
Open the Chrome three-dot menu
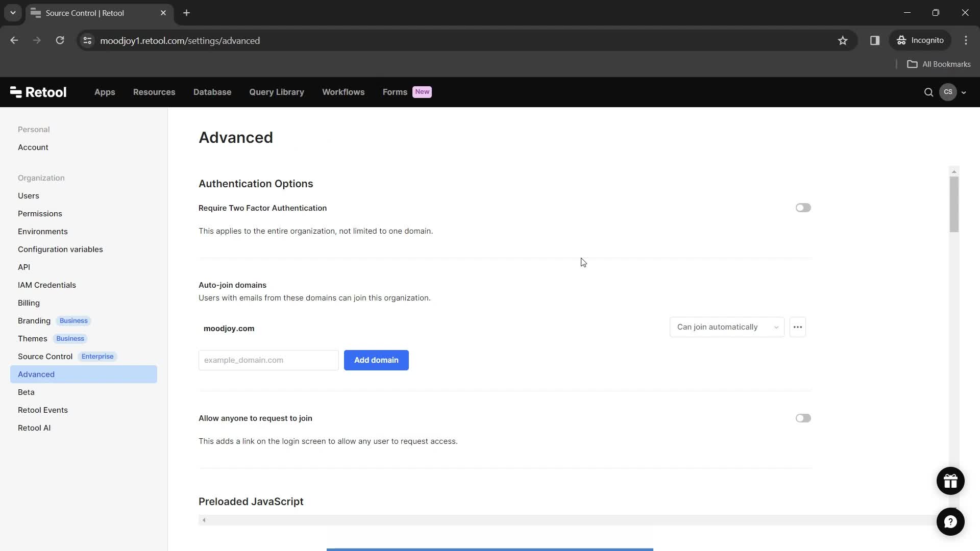pos(966,40)
